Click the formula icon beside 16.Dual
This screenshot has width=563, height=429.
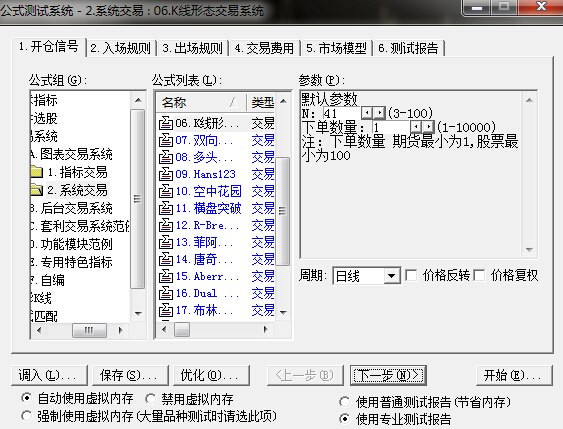click(x=166, y=293)
